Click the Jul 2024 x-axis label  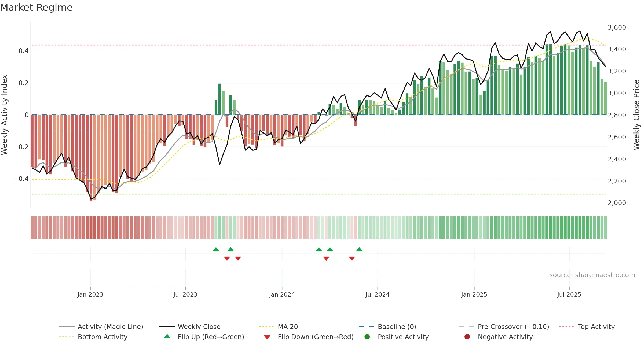pos(378,294)
